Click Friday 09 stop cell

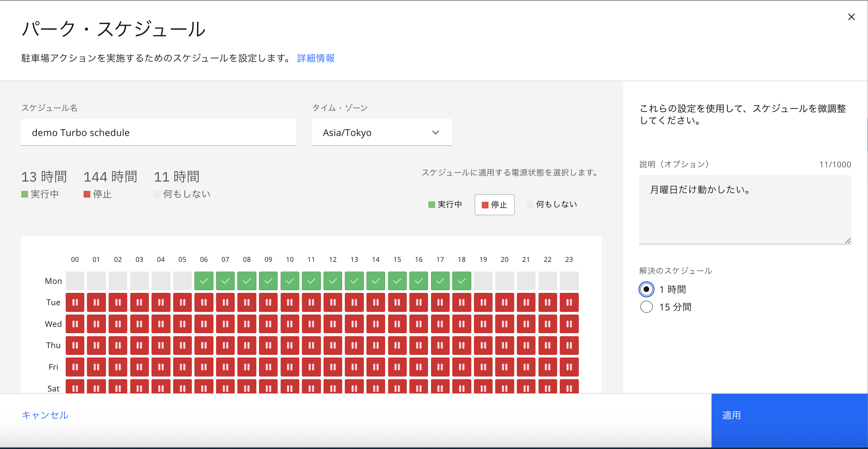pos(268,367)
